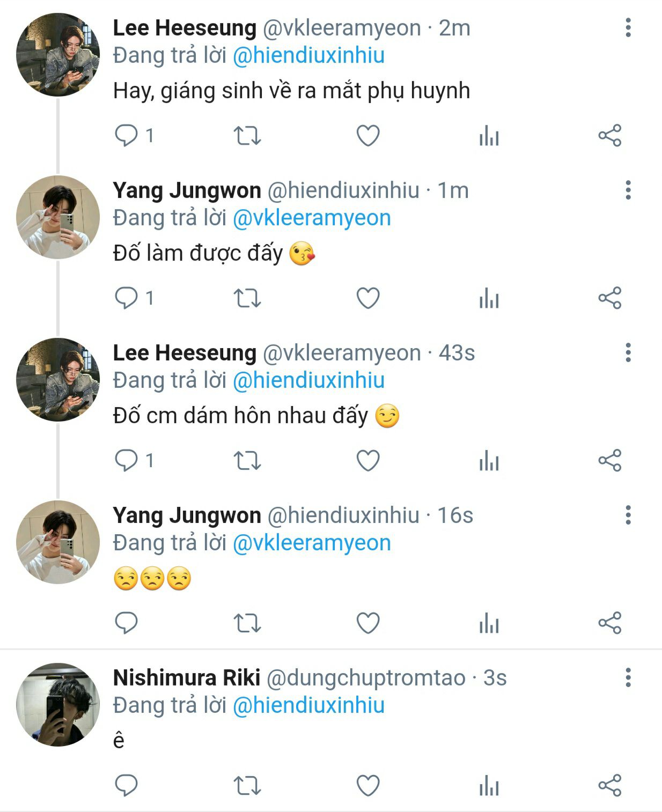Like the 'Đố cm dám hôn nhau' tweet

pyautogui.click(x=368, y=461)
